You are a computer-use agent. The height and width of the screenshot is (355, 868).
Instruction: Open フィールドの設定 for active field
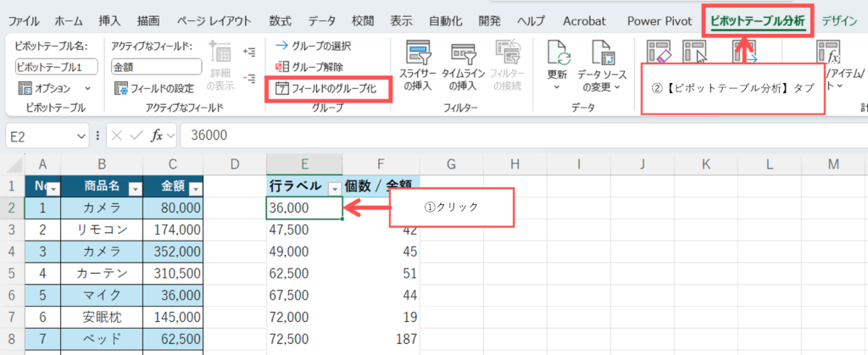tap(156, 87)
